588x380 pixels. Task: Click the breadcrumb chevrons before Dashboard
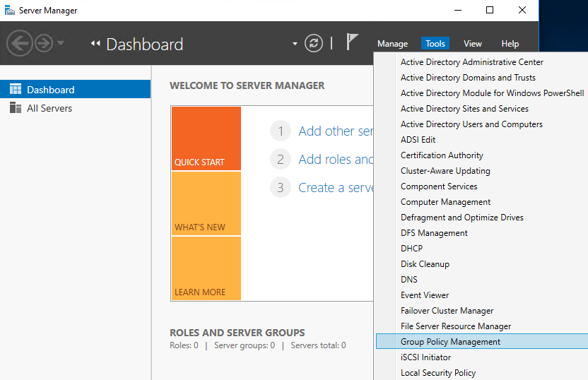[x=95, y=44]
